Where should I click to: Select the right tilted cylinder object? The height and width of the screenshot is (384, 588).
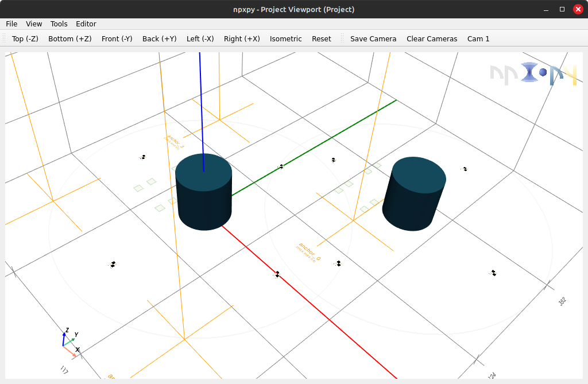[x=414, y=193]
